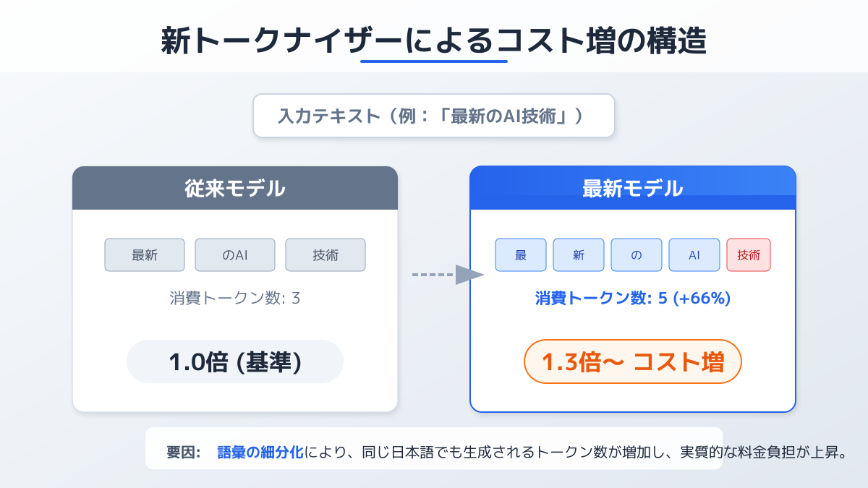This screenshot has height=488, width=868.
Task: Click the title 新トークナイザーによるコスト増の構造
Action: point(433,40)
